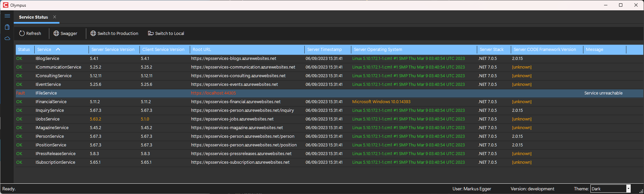
Task: Click the https://localhost:44305 URL
Action: (x=213, y=93)
